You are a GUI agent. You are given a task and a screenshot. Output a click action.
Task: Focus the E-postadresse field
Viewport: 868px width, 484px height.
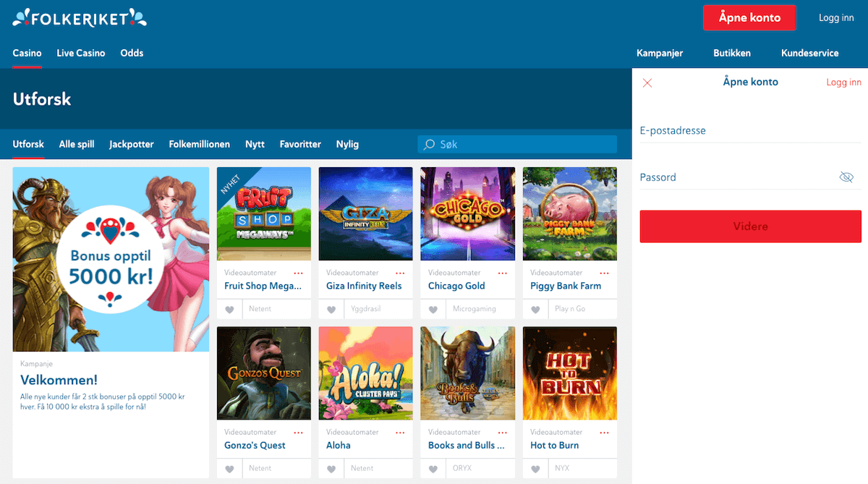click(x=751, y=131)
